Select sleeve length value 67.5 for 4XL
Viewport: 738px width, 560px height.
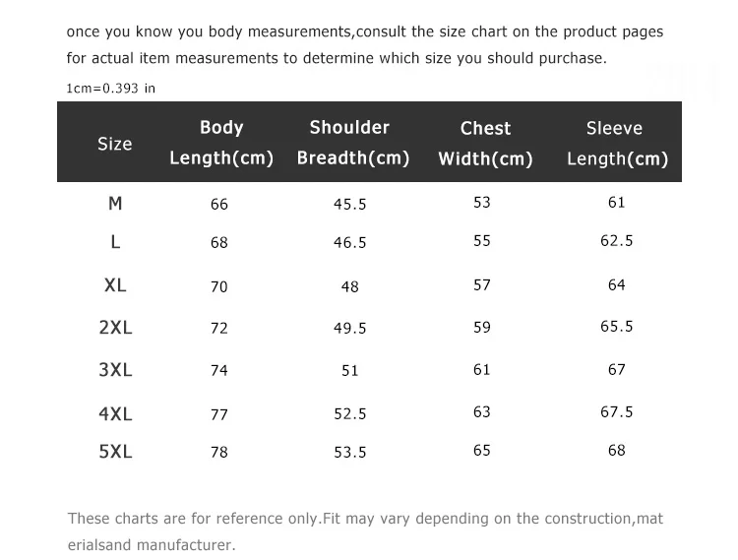point(617,412)
